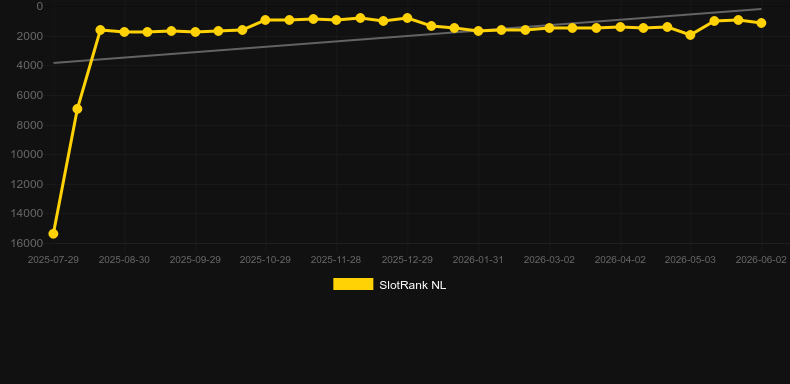Click the x-axis label 2026-04-02
790x384 pixels.
(620, 260)
